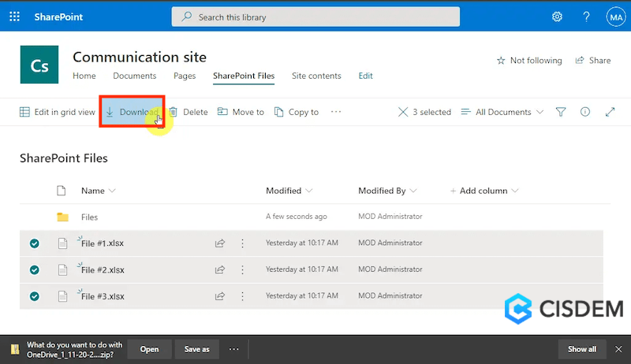The image size is (631, 364).
Task: Switch to Site contents tab
Action: pyautogui.click(x=316, y=76)
